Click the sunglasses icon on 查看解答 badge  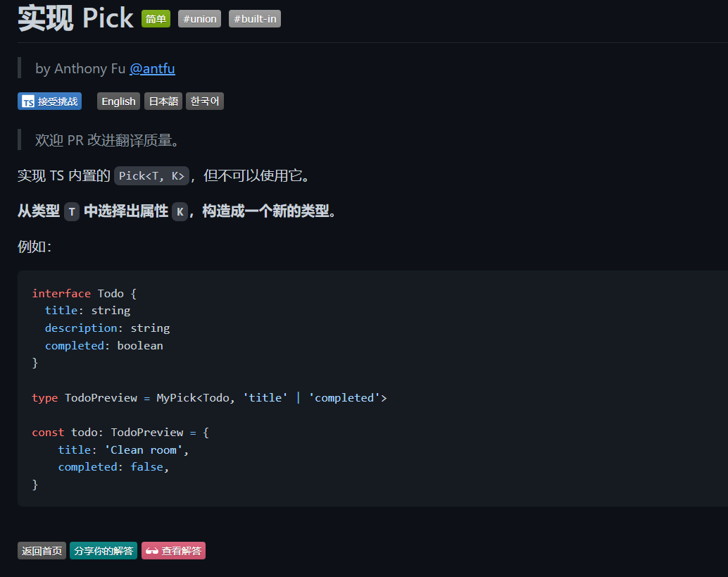coord(152,551)
